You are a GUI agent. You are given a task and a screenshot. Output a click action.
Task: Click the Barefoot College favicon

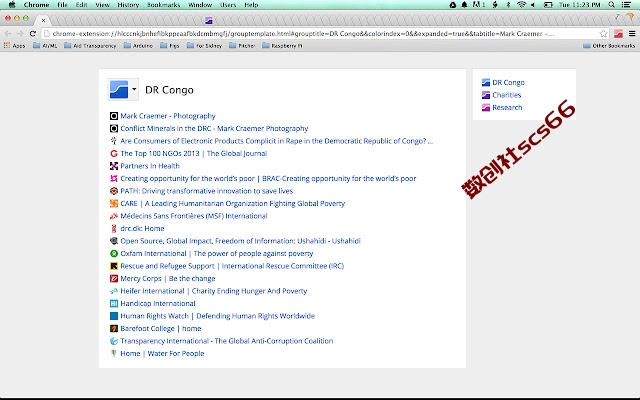114,329
